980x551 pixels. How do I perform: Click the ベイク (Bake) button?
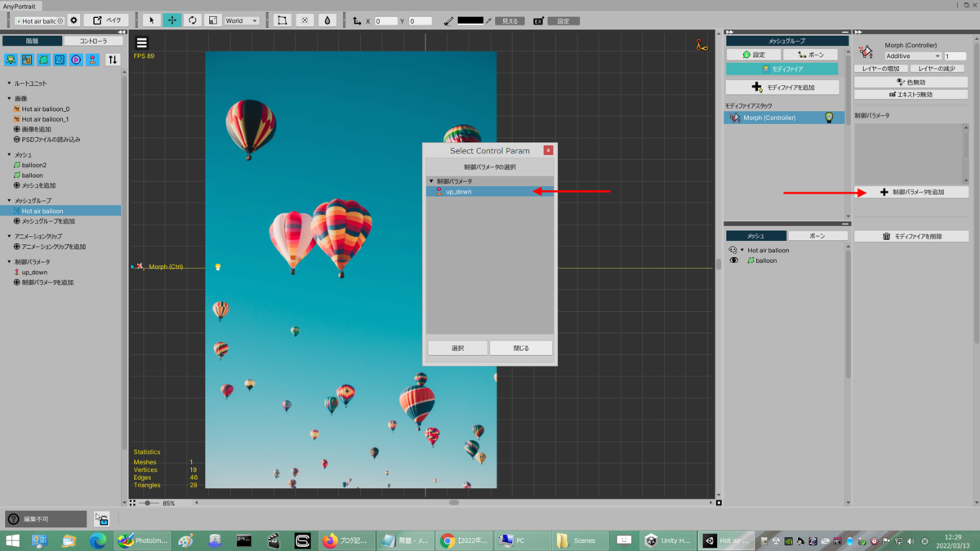(x=105, y=20)
